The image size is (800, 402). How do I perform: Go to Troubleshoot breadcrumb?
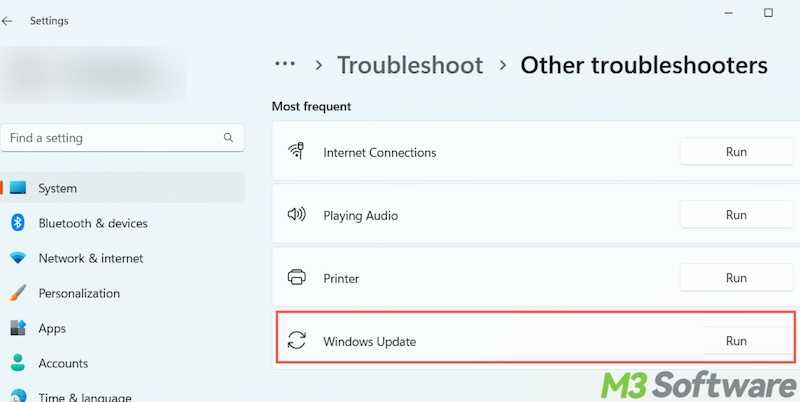pos(410,65)
